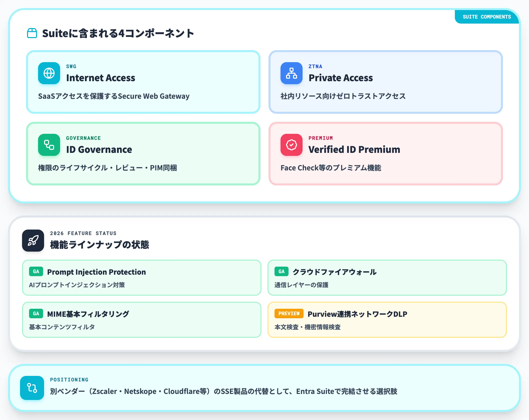This screenshot has width=529, height=420.
Task: Click the Internet Access title
Action: pos(101,78)
